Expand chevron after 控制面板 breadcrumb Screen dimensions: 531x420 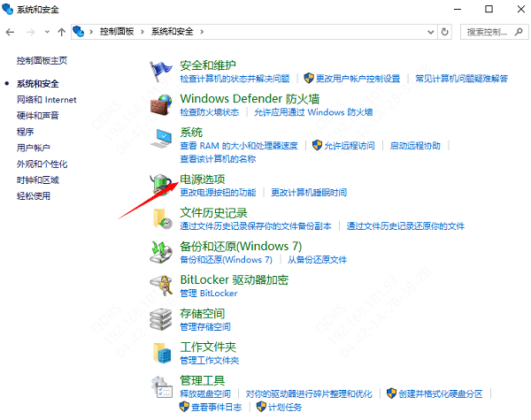[x=142, y=32]
